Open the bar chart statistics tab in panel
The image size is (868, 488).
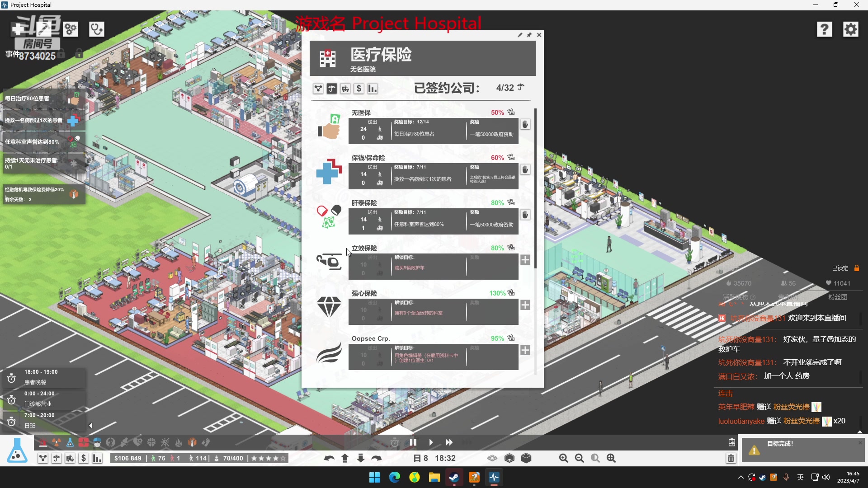(x=373, y=89)
